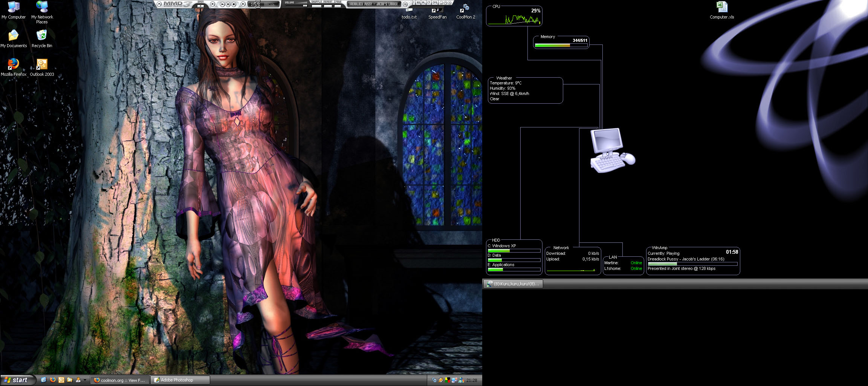Launch Mozilla Firefox desktop shortcut
This screenshot has height=386, width=868.
[x=14, y=67]
